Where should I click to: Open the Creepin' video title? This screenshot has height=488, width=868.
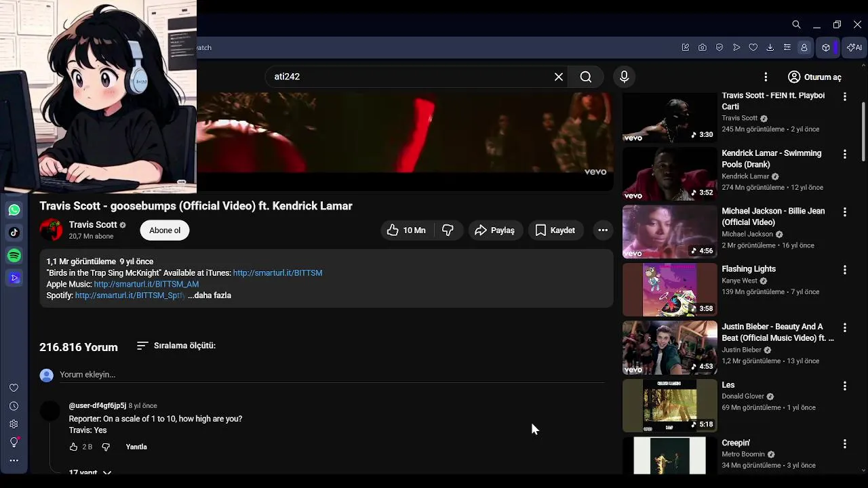(736, 443)
